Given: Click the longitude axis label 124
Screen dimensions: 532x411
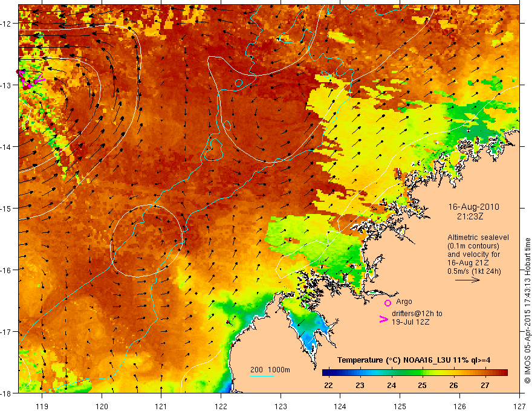Looking at the screenshot, I should tap(340, 406).
